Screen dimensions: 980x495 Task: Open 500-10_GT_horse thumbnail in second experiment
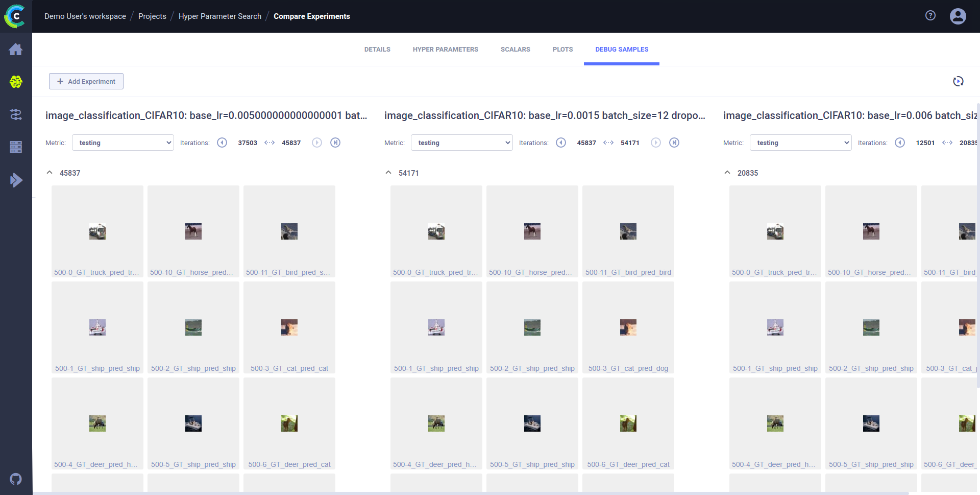532,231
